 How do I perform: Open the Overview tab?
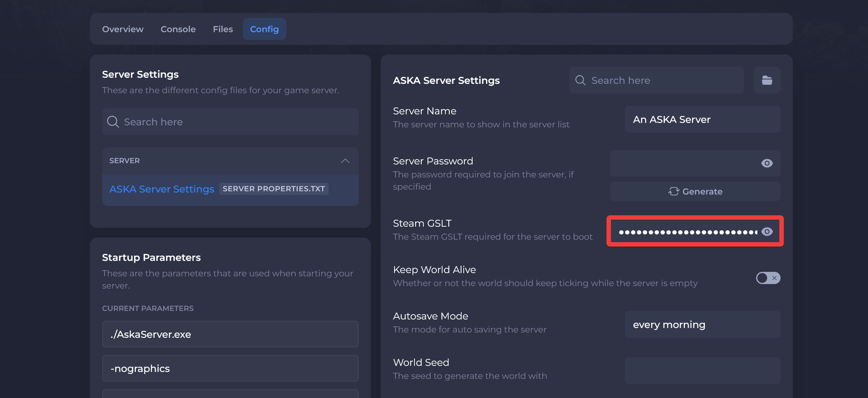(x=122, y=29)
